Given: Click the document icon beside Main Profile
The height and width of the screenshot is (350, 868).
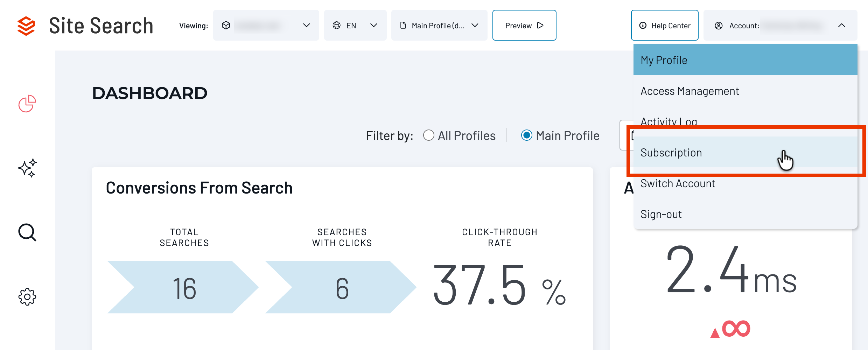Looking at the screenshot, I should (403, 25).
